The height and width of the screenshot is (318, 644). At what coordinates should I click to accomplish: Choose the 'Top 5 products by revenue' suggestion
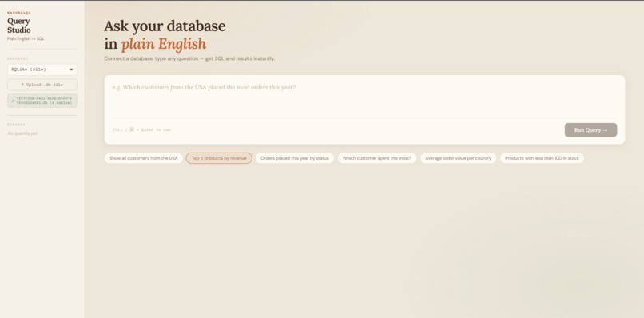click(219, 158)
